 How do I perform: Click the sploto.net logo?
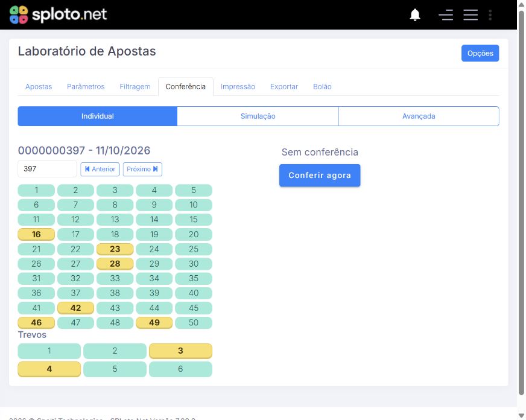click(x=58, y=14)
